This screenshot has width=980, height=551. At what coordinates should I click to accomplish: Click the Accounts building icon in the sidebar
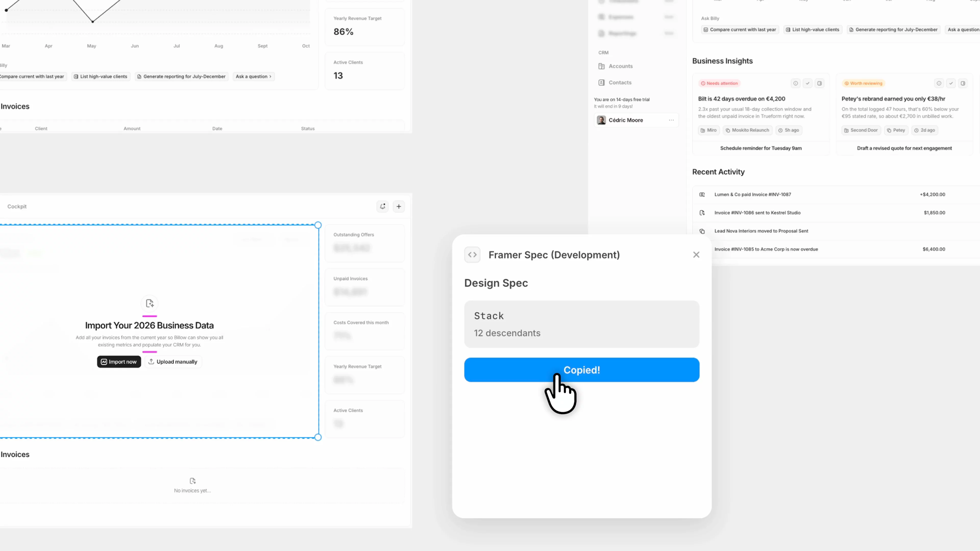pos(601,66)
